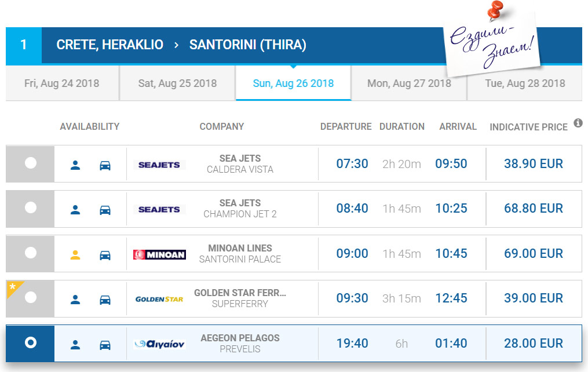Click passenger icon in Superferry row

pos(75,299)
